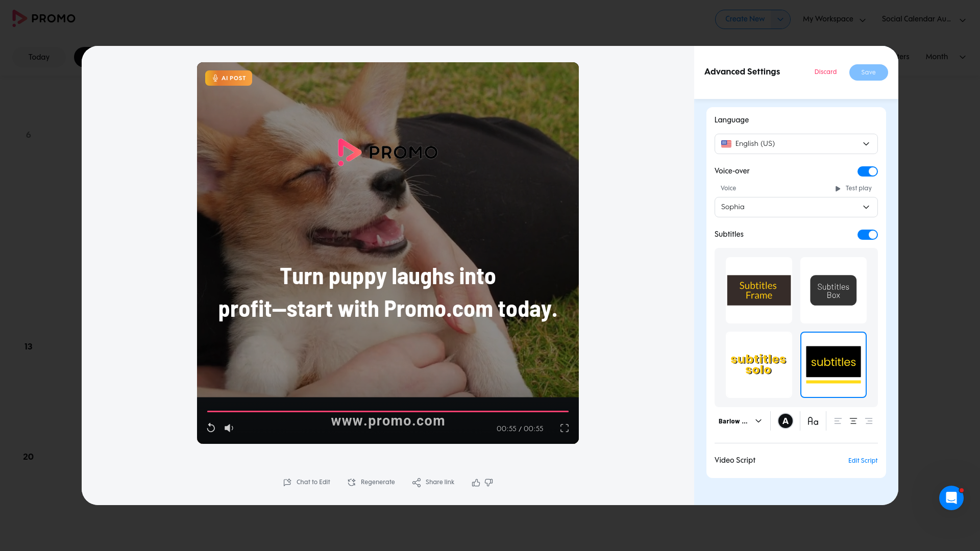Discard the advanced settings changes

click(825, 72)
